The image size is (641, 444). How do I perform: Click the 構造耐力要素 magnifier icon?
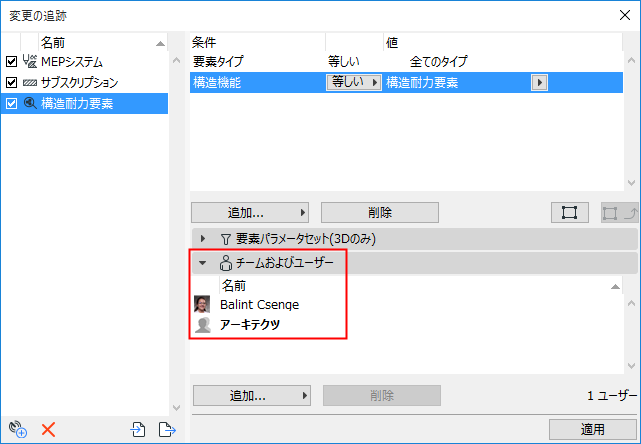pyautogui.click(x=30, y=103)
